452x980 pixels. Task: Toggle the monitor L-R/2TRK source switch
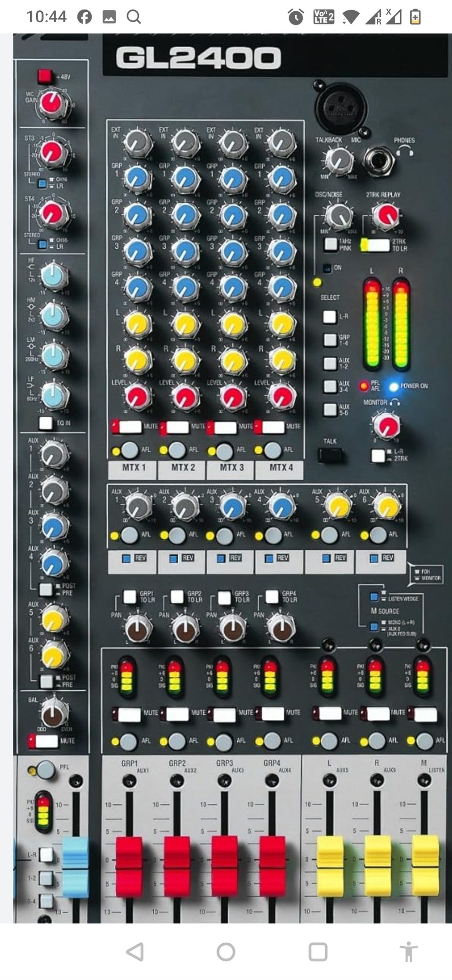[x=378, y=456]
